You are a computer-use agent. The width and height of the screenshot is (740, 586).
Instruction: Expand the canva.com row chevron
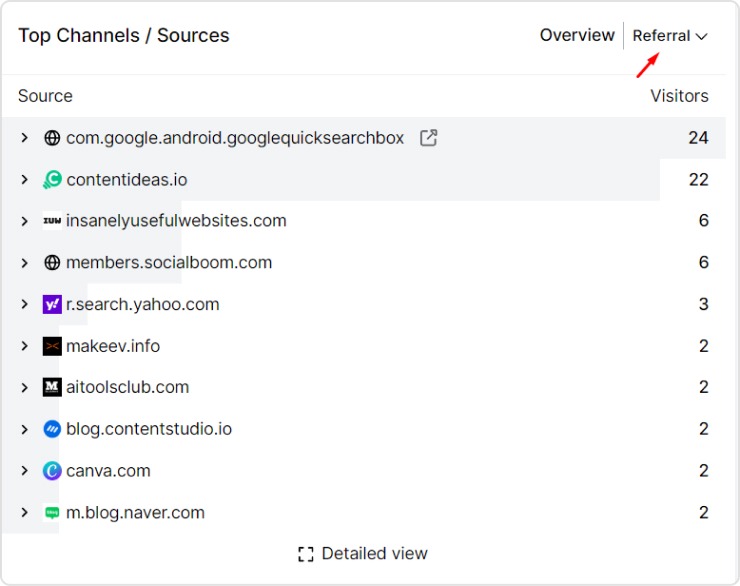[25, 471]
